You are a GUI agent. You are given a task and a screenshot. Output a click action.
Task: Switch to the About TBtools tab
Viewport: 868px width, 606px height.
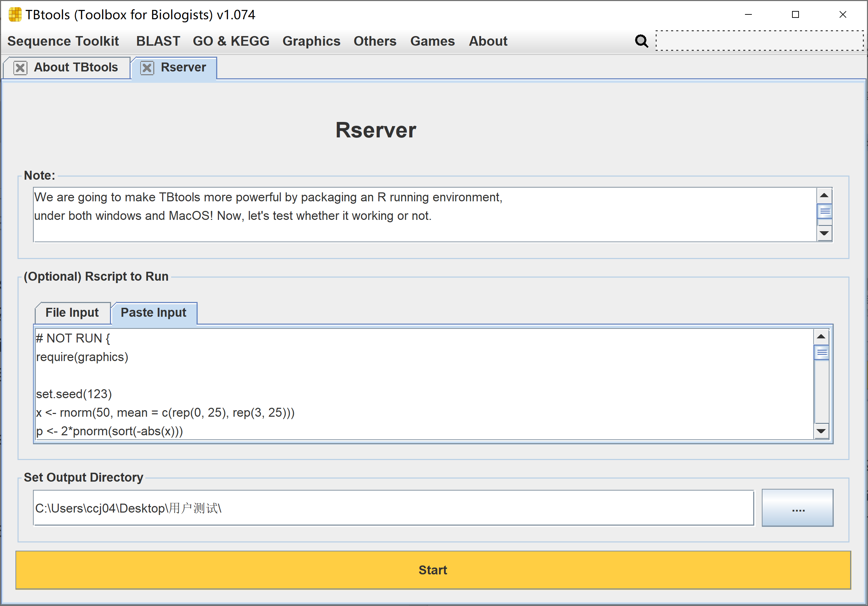tap(76, 67)
